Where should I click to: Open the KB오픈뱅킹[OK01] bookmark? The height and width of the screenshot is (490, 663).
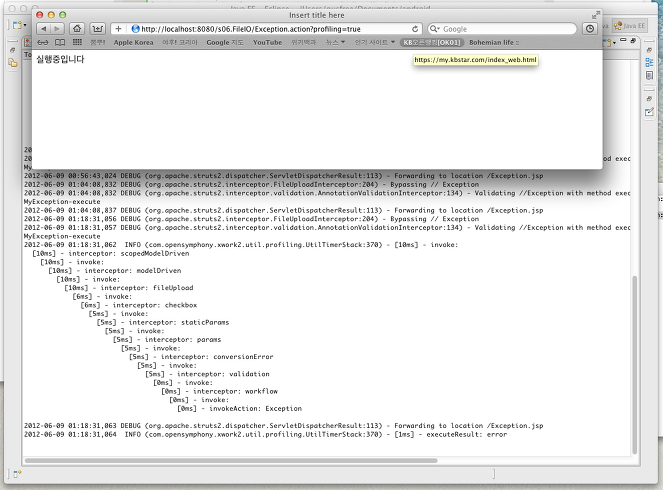click(x=432, y=42)
